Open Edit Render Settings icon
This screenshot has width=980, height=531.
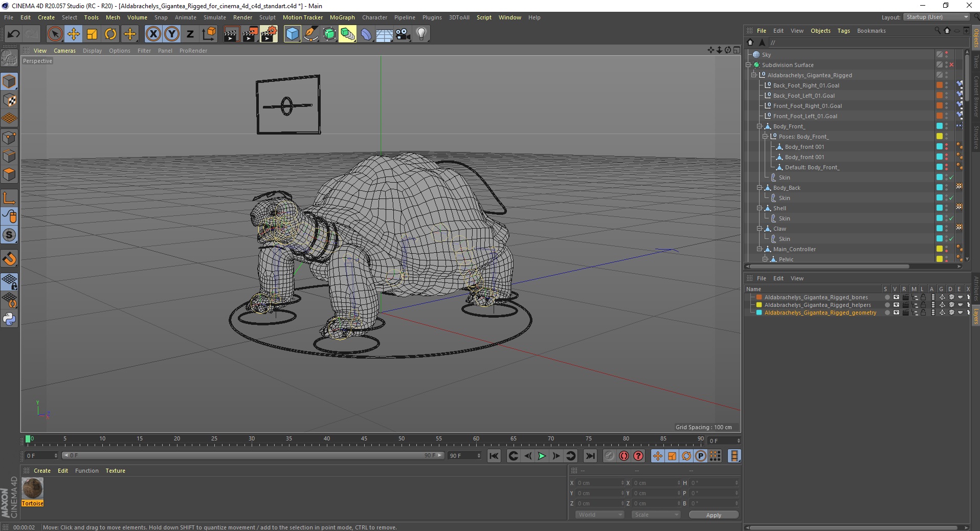[269, 34]
